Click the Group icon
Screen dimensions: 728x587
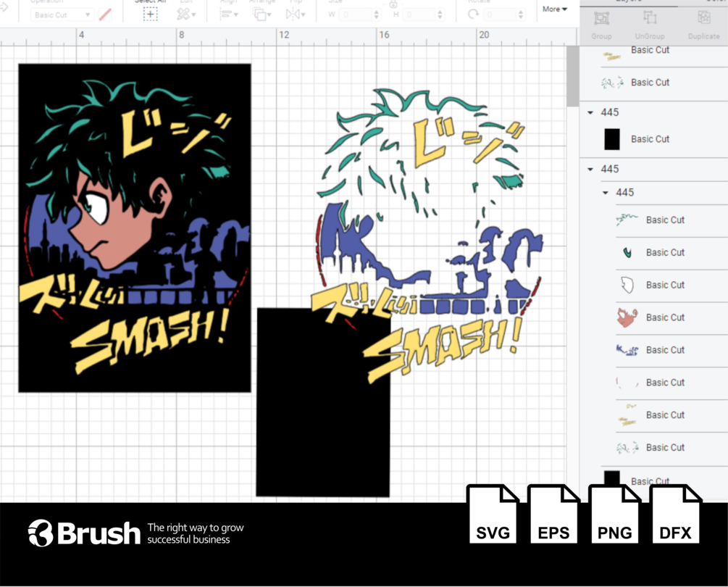pyautogui.click(x=602, y=19)
